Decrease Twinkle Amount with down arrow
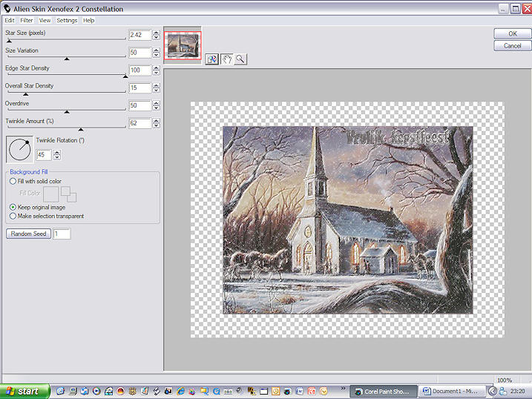 (x=156, y=125)
